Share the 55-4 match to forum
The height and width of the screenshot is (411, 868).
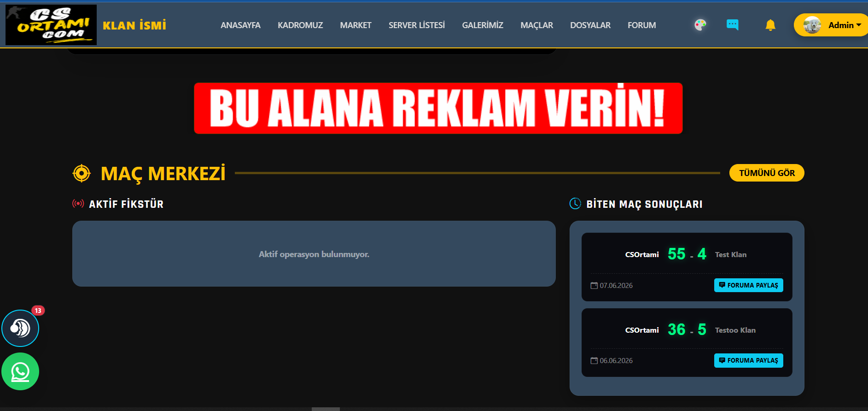click(x=749, y=285)
